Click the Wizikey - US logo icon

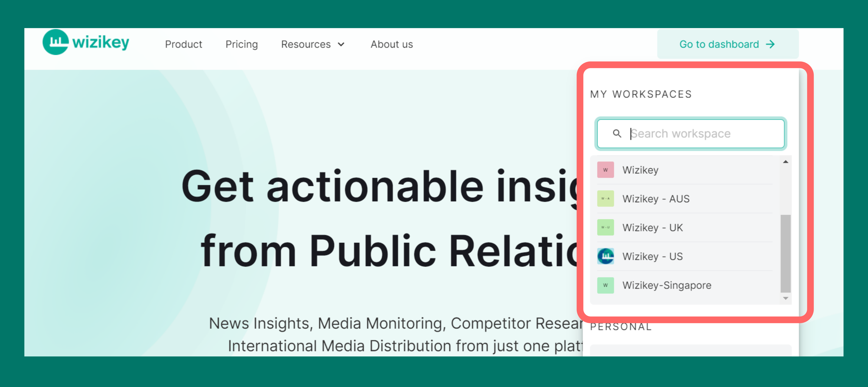click(x=605, y=257)
